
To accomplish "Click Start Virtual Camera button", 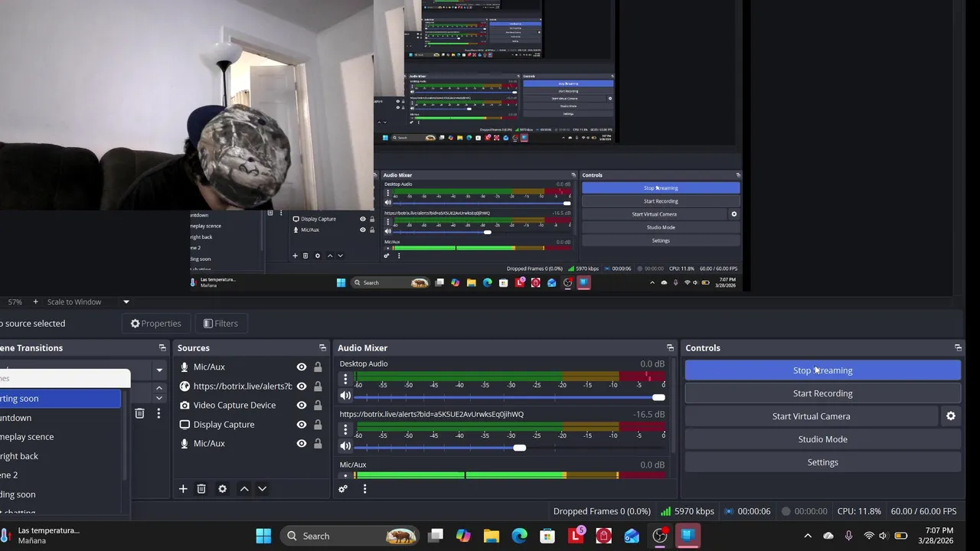I will tap(812, 416).
